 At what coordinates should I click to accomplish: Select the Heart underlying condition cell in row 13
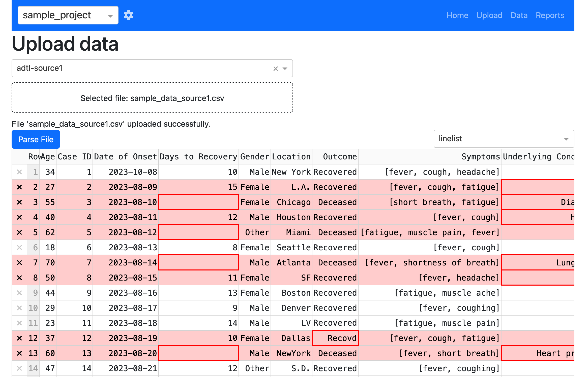[538, 353]
